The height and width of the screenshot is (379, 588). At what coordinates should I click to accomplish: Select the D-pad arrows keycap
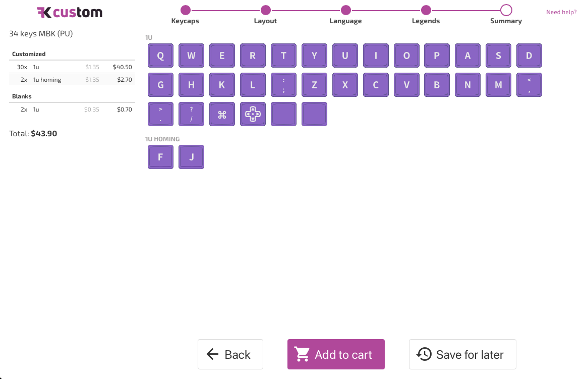click(x=253, y=115)
